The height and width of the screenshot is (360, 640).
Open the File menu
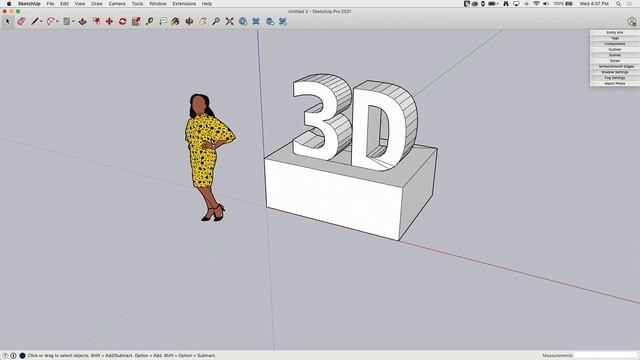pos(50,4)
